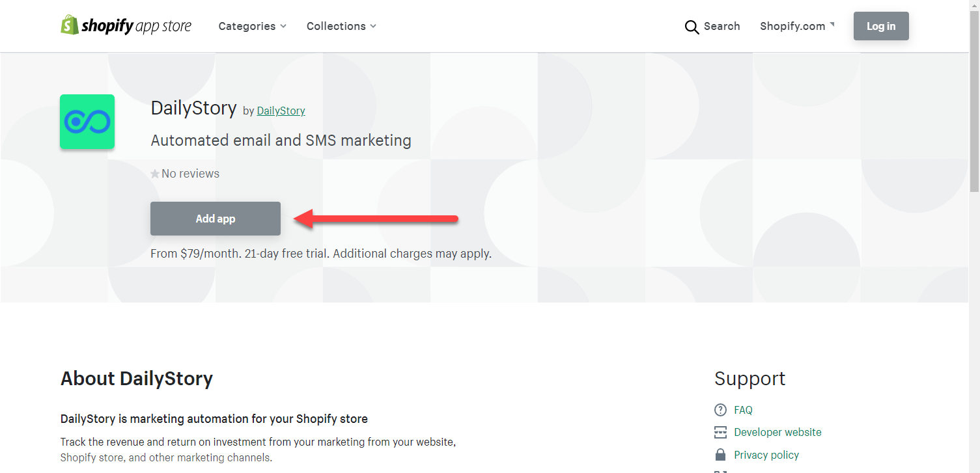Screen dimensions: 980x473
Task: Click the Privacy policy lock icon
Action: point(720,455)
